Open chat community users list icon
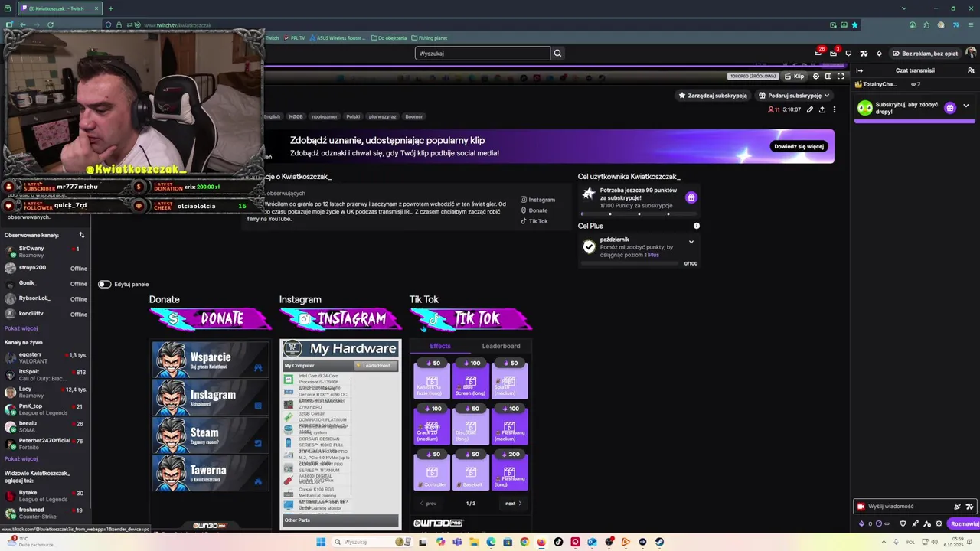The height and width of the screenshot is (551, 980). coord(971,70)
